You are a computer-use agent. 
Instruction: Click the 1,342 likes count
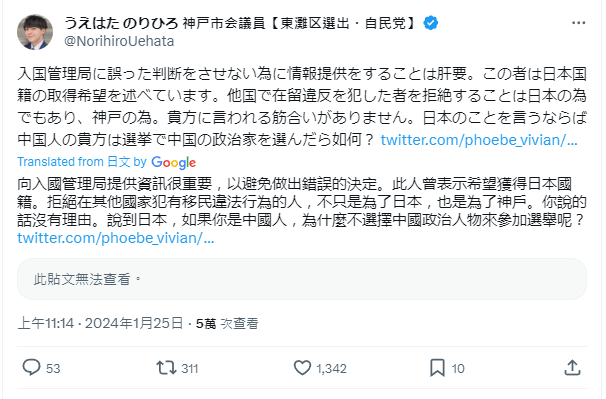click(x=331, y=368)
